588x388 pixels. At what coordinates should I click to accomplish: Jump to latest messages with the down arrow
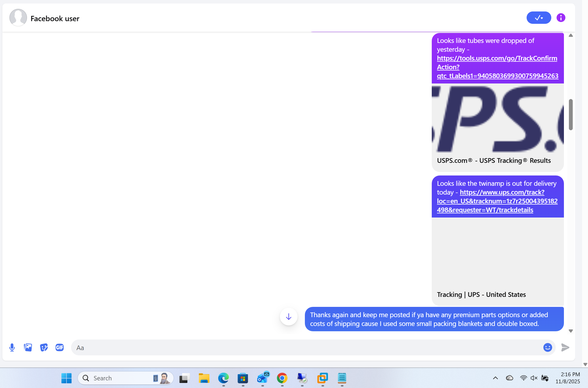(288, 317)
